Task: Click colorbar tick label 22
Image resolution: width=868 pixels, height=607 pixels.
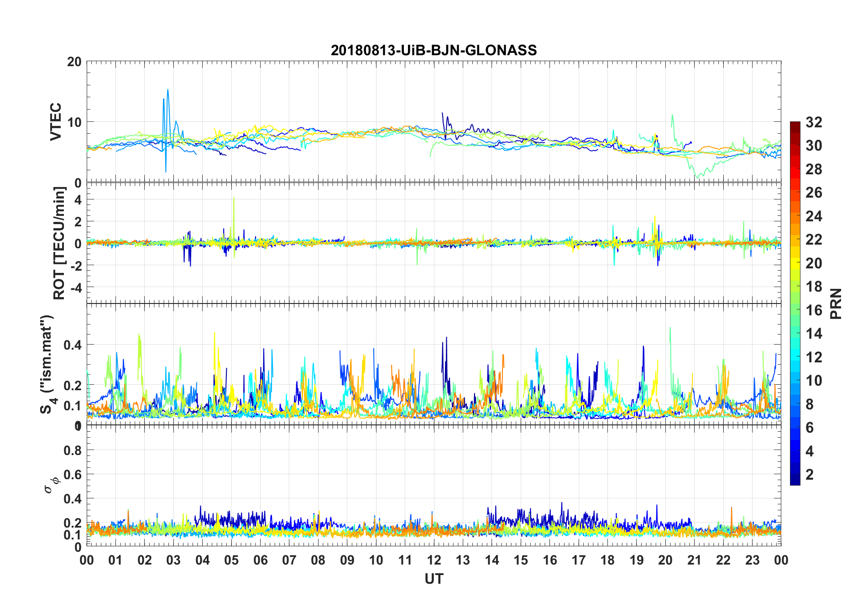Action: pyautogui.click(x=814, y=239)
